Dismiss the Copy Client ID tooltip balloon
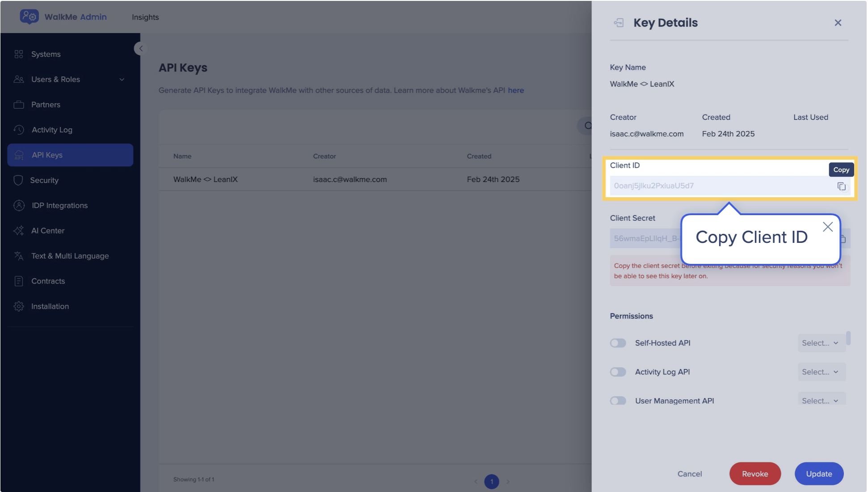Viewport: 868px width, 492px height. pyautogui.click(x=828, y=227)
